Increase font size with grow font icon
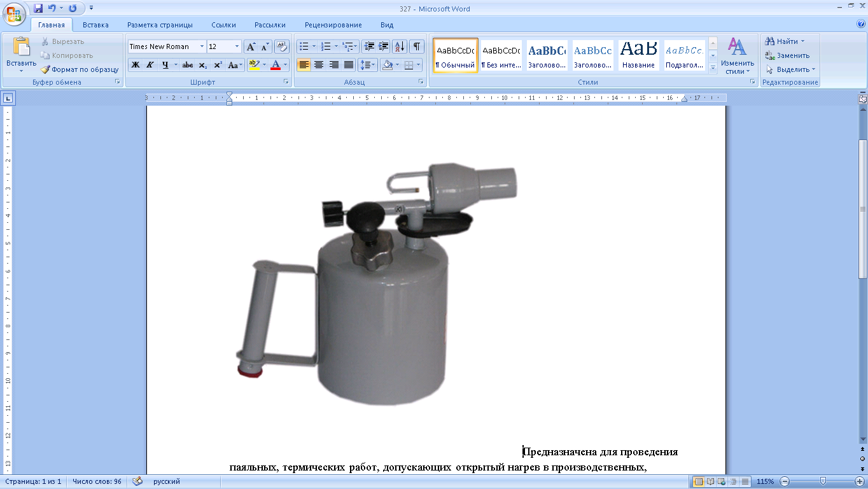 pos(251,46)
